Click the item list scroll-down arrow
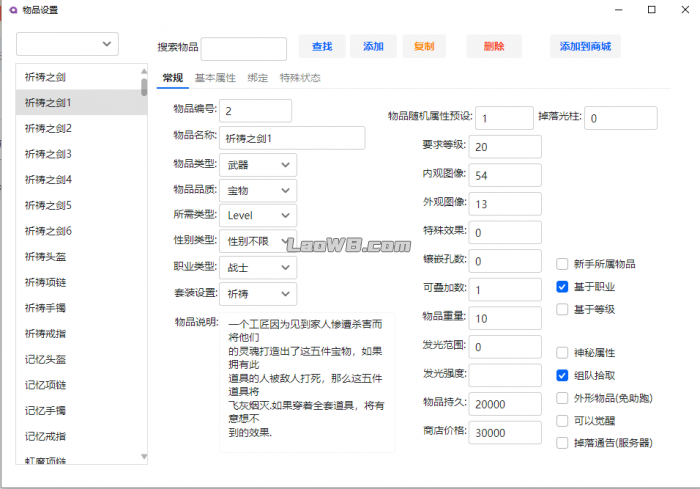 pos(144,456)
